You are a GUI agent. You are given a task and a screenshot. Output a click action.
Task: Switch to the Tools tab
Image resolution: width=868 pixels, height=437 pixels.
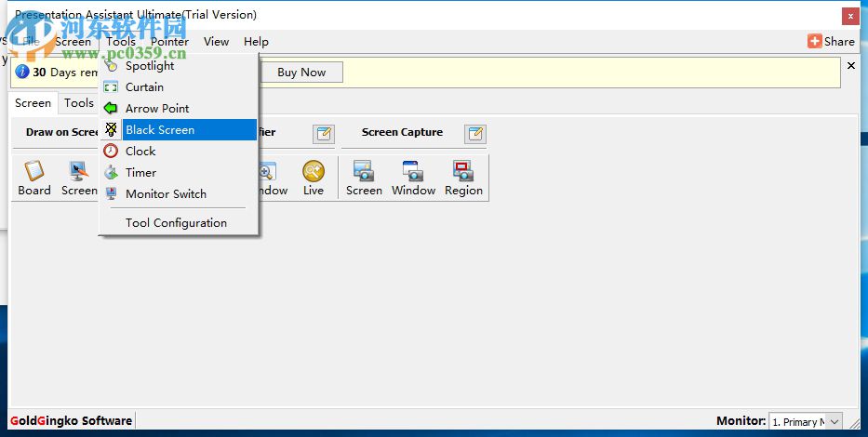pos(78,103)
